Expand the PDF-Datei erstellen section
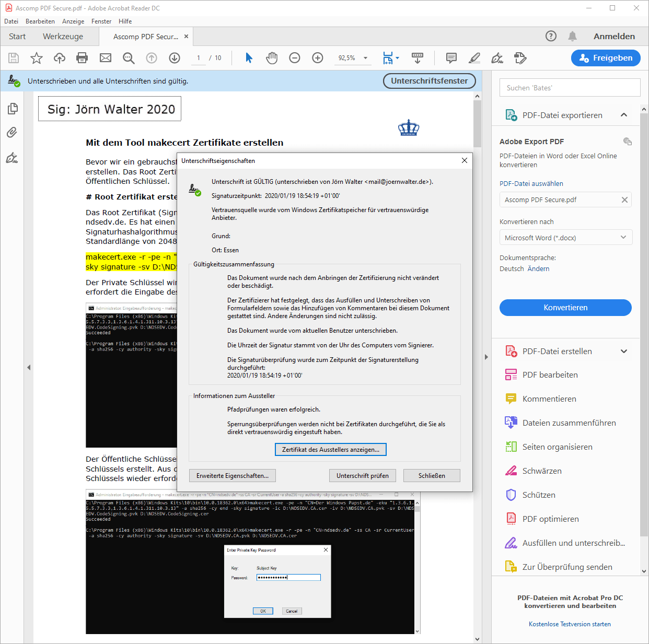 pyautogui.click(x=623, y=352)
